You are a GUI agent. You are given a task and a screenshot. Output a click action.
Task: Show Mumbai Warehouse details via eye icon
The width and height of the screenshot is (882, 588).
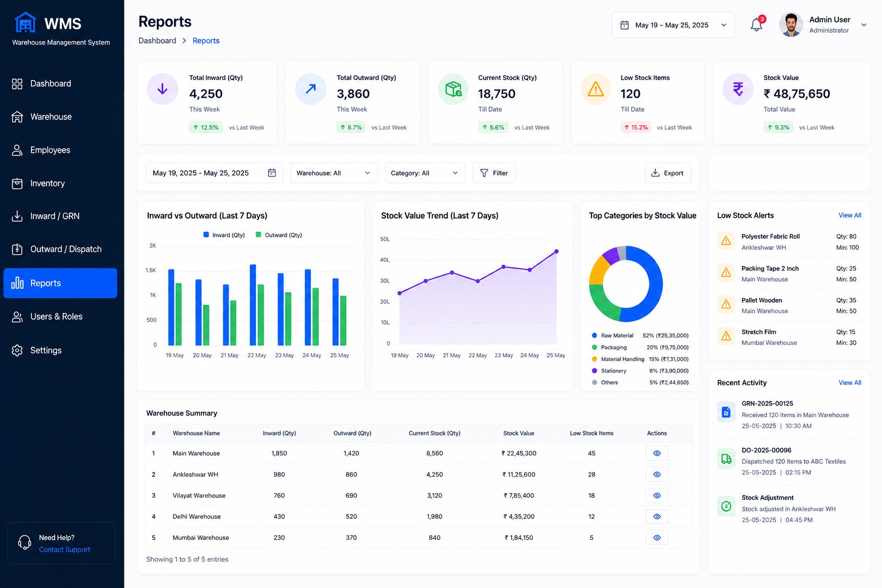[657, 538]
